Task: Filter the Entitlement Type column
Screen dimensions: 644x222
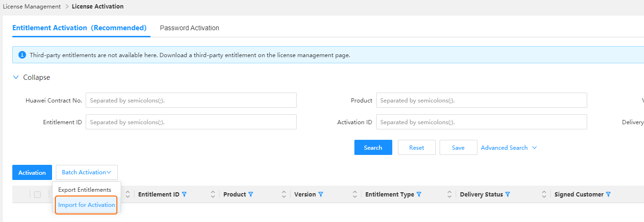Action: [x=419, y=195]
